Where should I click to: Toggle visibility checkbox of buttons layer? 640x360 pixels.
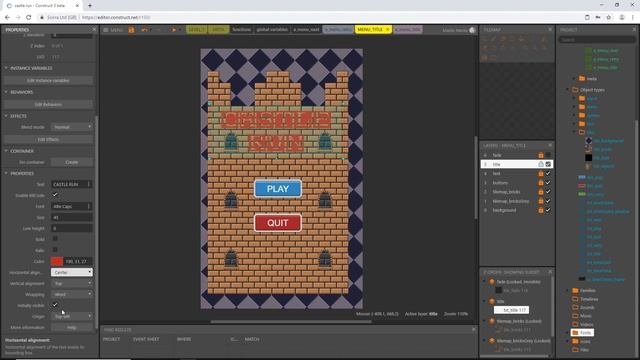pyautogui.click(x=548, y=183)
